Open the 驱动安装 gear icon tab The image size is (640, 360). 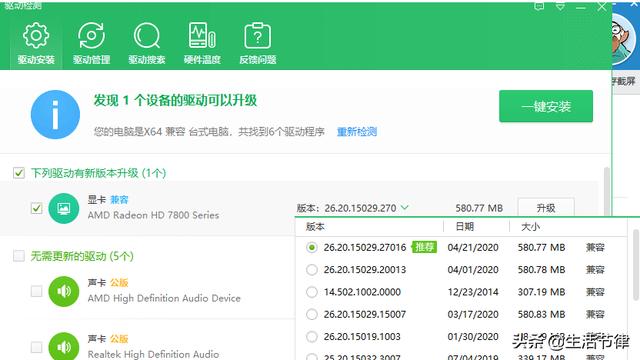[x=36, y=43]
